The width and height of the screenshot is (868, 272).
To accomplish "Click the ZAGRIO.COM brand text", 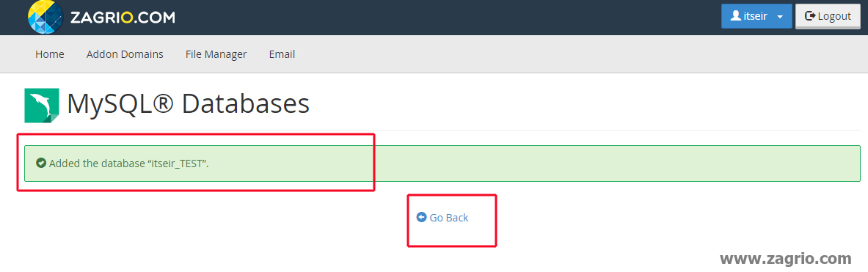I will click(123, 18).
